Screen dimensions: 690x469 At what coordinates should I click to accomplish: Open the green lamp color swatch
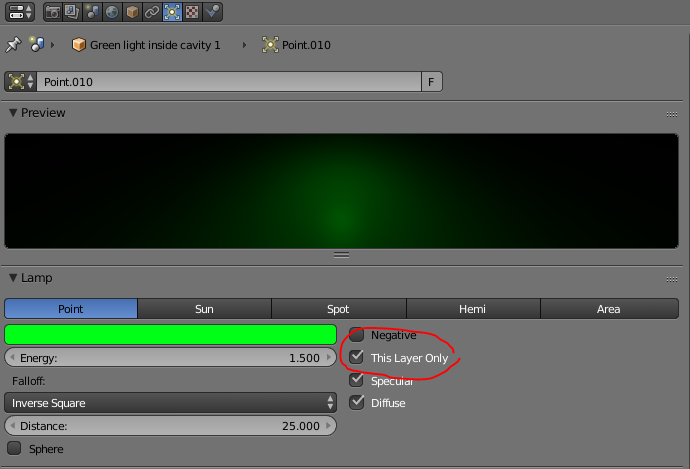[x=170, y=334]
